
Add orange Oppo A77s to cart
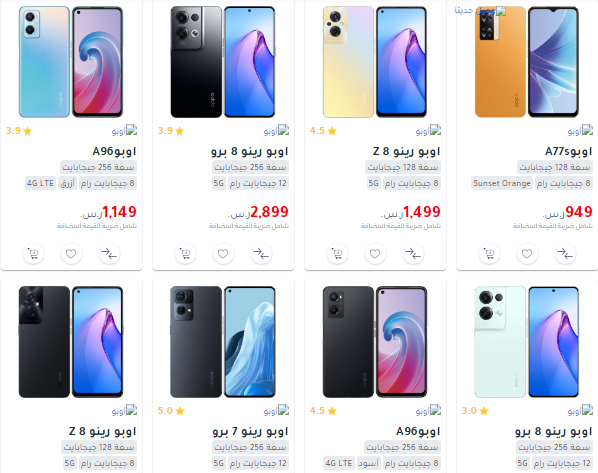[x=489, y=254]
